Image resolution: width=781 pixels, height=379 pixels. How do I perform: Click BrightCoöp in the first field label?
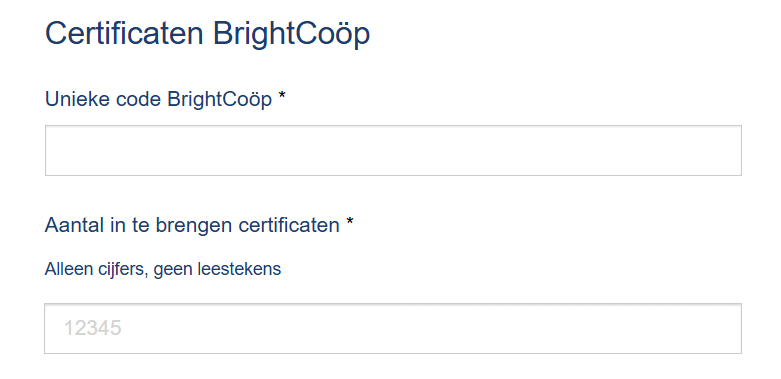pyautogui.click(x=220, y=100)
